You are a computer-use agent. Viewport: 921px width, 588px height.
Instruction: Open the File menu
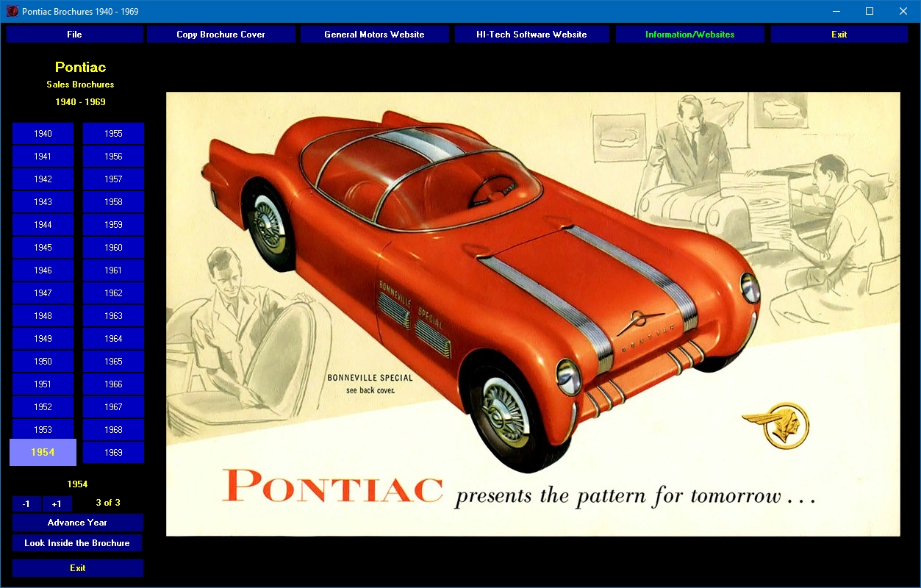tap(74, 35)
